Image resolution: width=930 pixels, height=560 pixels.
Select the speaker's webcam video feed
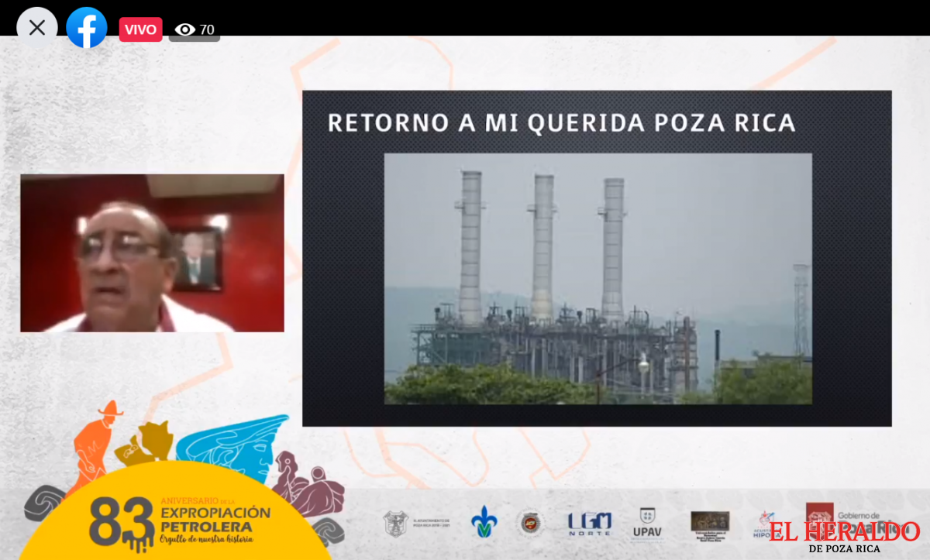pos(152,253)
